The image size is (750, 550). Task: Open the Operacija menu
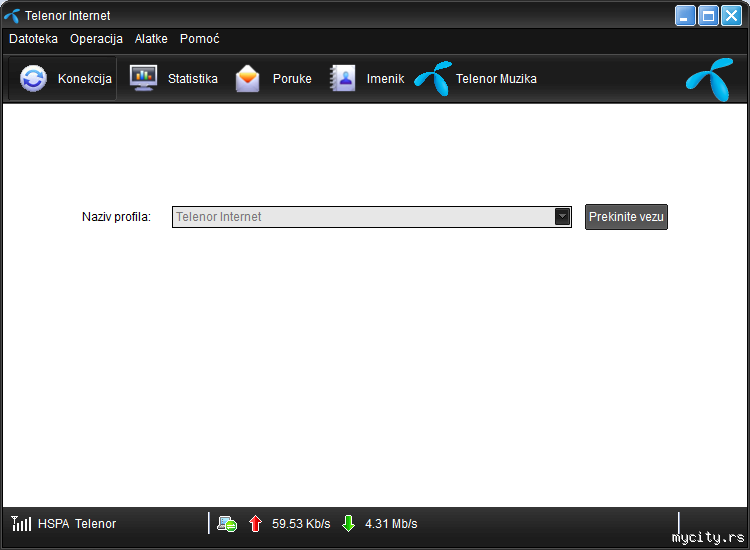point(96,39)
